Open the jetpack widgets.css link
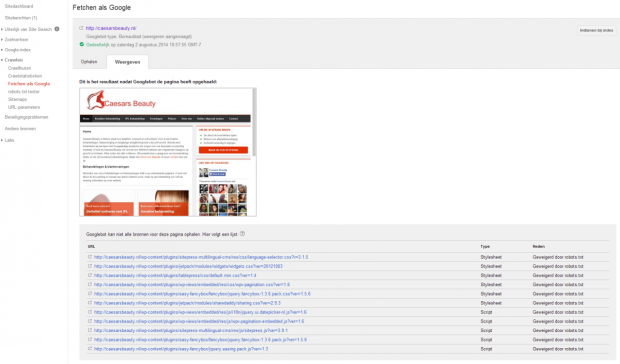The image size is (620, 364). (x=188, y=266)
